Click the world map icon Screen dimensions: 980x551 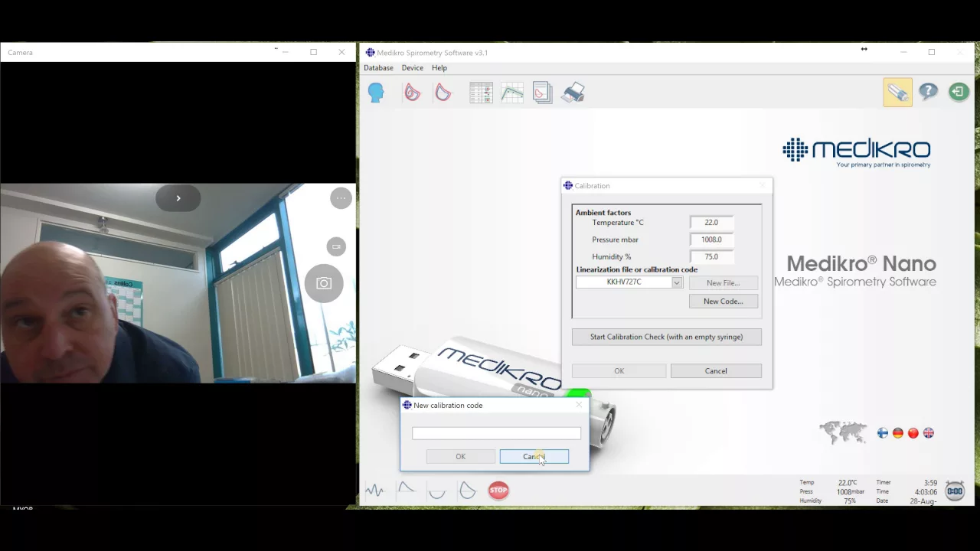(x=844, y=432)
